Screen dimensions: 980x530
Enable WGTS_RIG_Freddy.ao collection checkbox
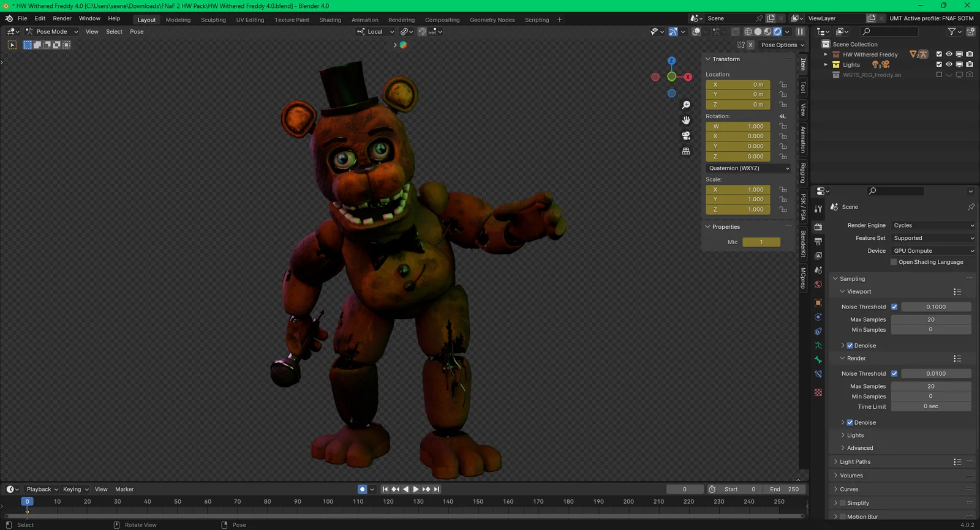click(939, 75)
